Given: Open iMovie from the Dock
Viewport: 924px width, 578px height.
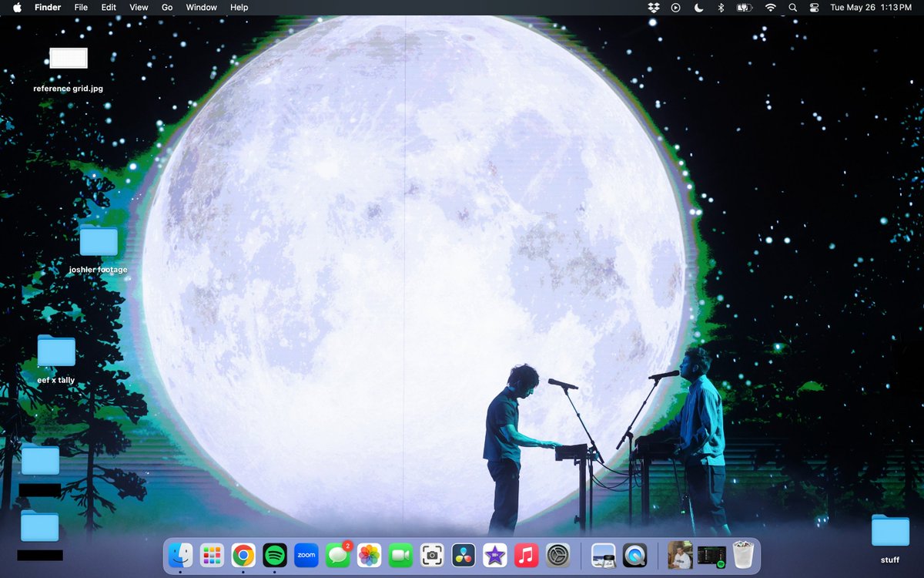Looking at the screenshot, I should click(x=494, y=555).
